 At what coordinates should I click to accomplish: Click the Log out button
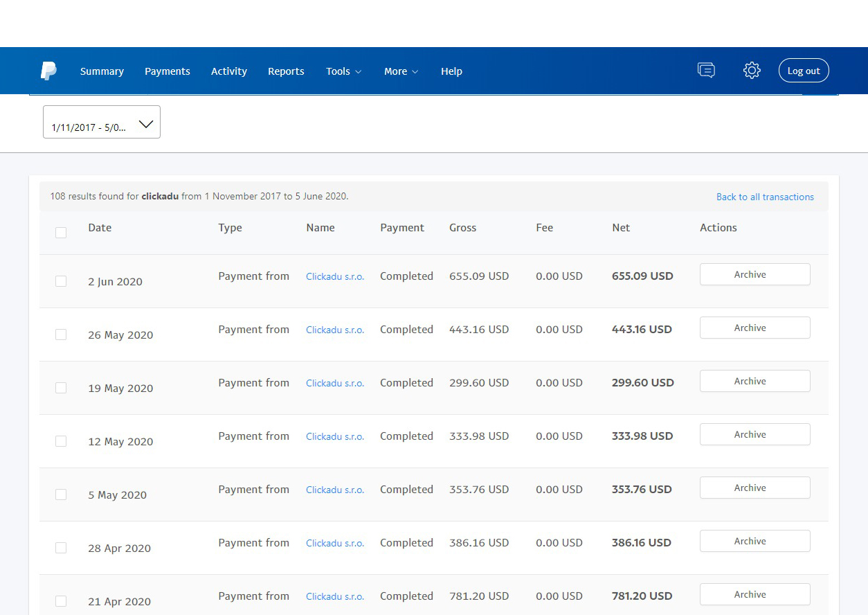(x=804, y=71)
